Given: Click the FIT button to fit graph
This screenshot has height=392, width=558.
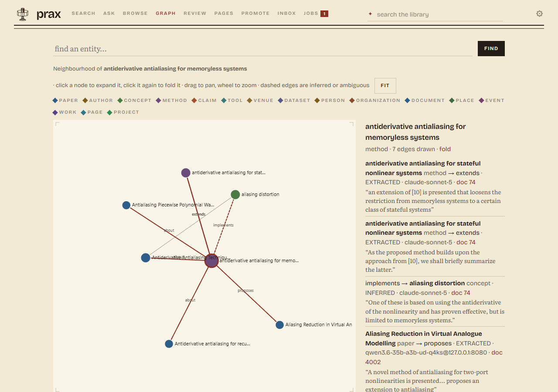Looking at the screenshot, I should [x=385, y=86].
